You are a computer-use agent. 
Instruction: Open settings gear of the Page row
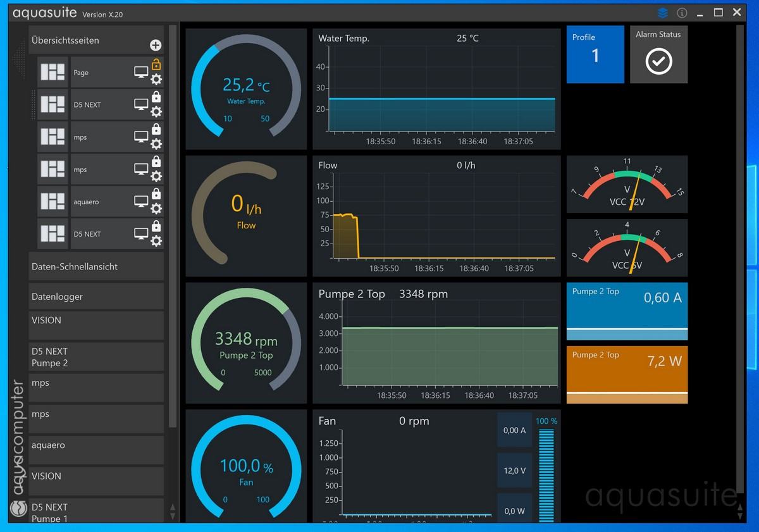[156, 79]
